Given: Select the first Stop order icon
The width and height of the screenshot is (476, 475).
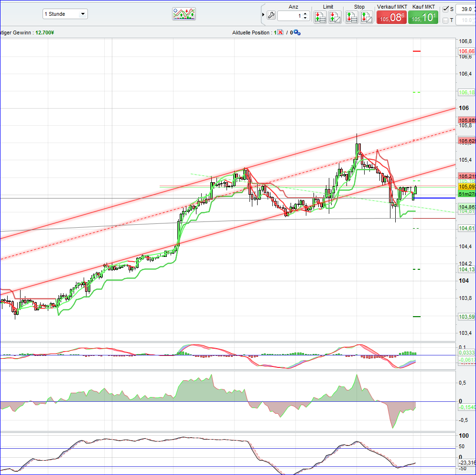Looking at the screenshot, I should tap(352, 16).
